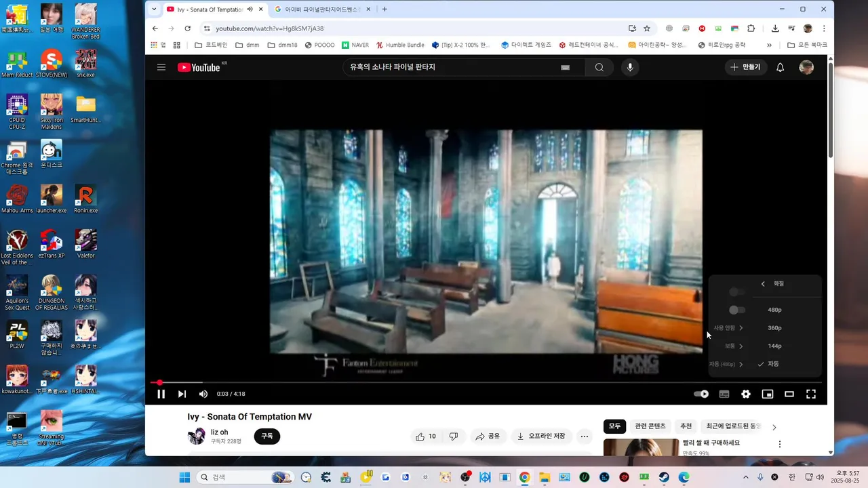Image resolution: width=868 pixels, height=488 pixels.
Task: Open the NAVER bookmark
Action: point(355,45)
